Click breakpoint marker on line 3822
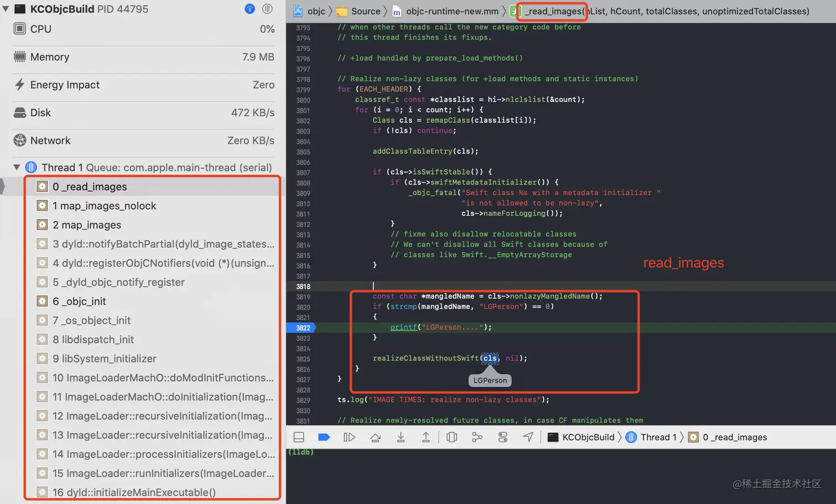Image resolution: width=836 pixels, height=504 pixels. [x=300, y=328]
